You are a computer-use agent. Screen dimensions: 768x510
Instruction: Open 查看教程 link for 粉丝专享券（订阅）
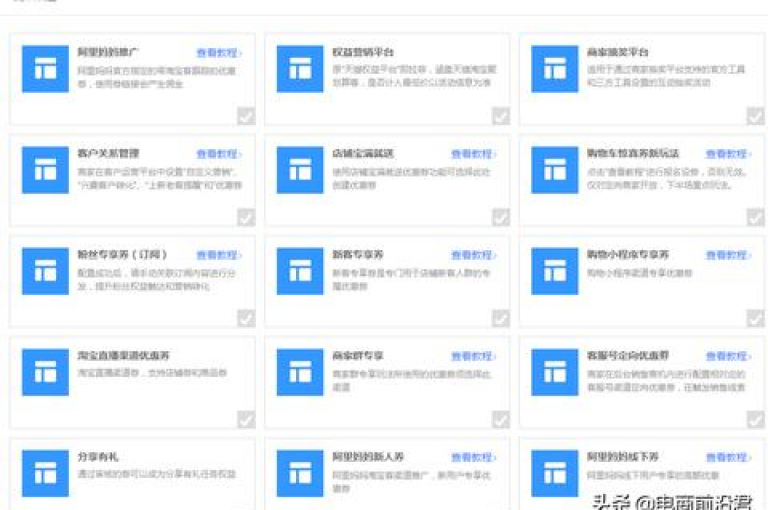pos(219,255)
